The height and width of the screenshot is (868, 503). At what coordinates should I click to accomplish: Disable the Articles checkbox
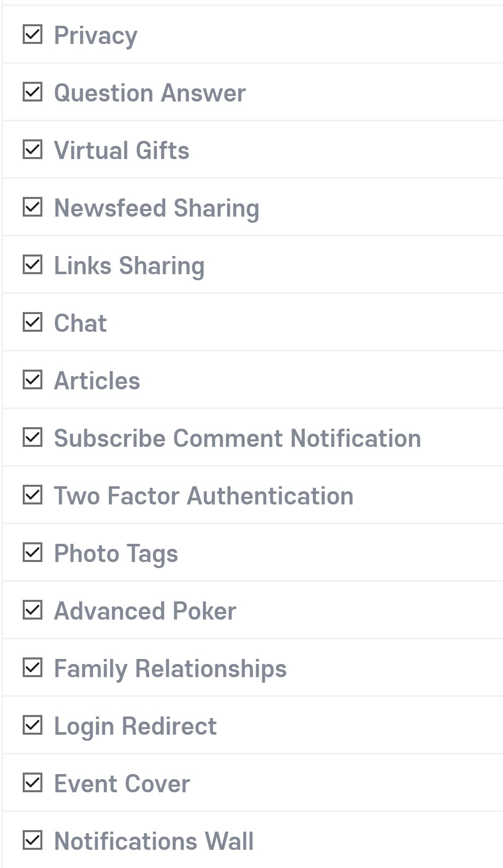32,380
